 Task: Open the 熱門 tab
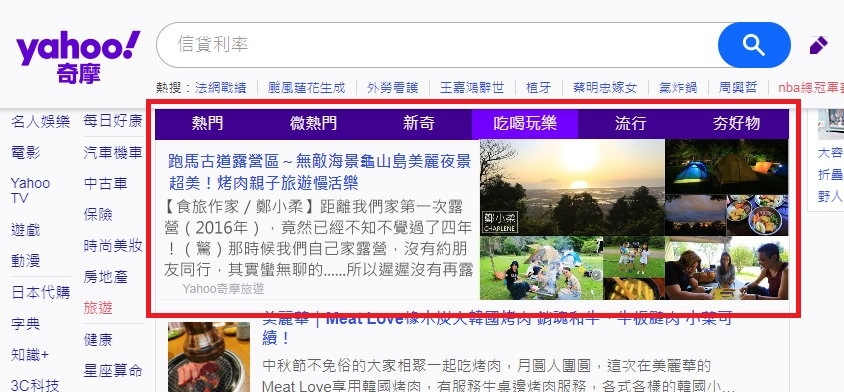207,124
